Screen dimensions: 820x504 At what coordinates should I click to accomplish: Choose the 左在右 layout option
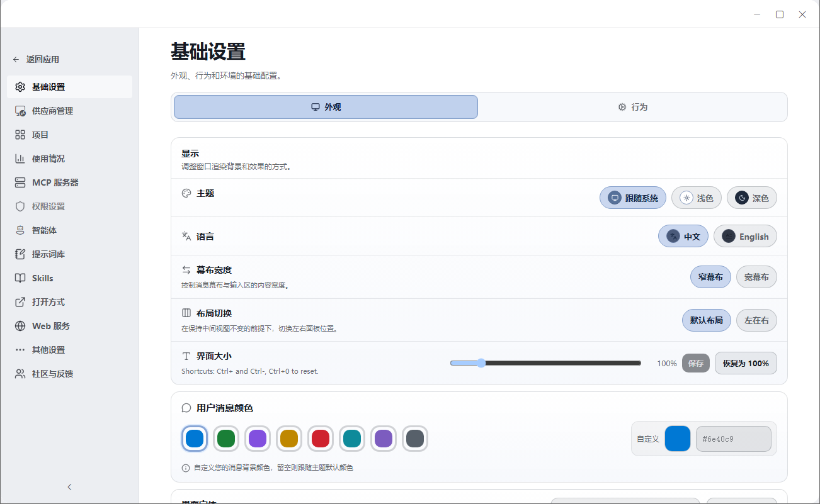pyautogui.click(x=756, y=320)
